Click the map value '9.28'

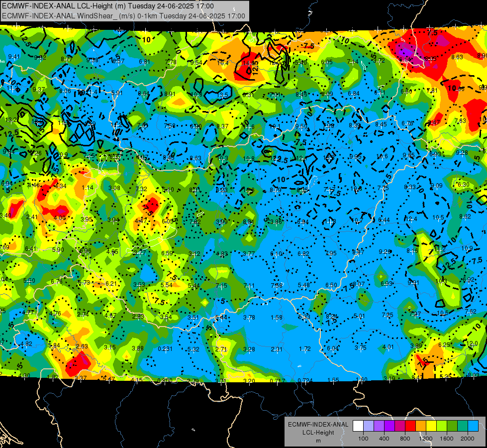tap(462, 153)
